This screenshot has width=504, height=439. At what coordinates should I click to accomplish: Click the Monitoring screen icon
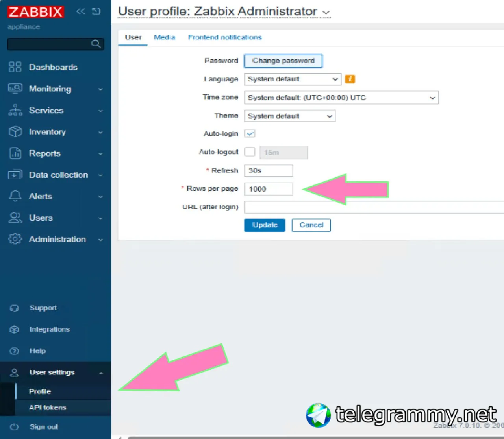point(15,89)
